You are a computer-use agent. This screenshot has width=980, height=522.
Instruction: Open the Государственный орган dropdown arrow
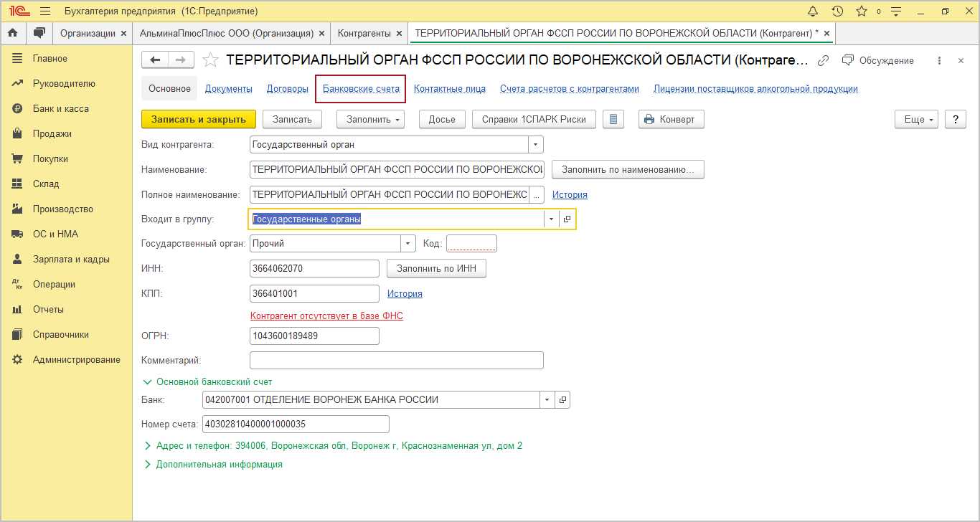[408, 243]
